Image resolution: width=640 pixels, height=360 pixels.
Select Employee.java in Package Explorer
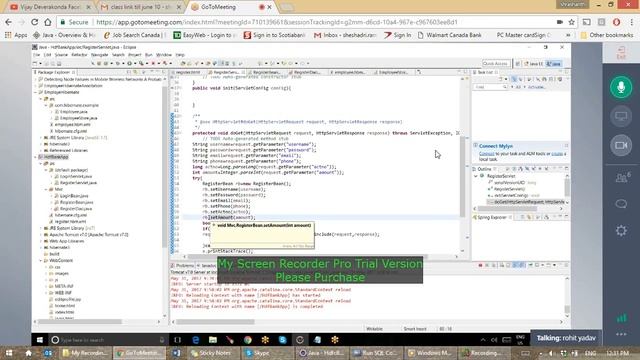point(73,111)
